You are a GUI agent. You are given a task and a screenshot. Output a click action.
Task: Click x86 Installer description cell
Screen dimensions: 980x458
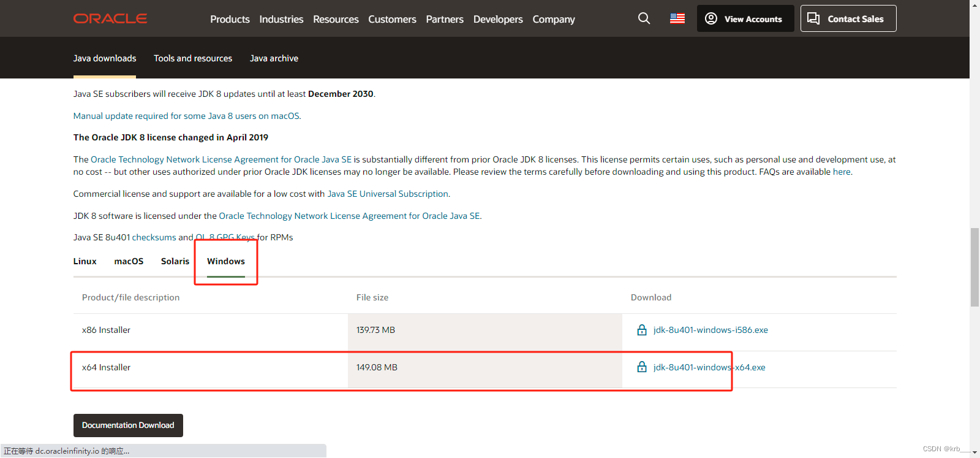(211, 332)
